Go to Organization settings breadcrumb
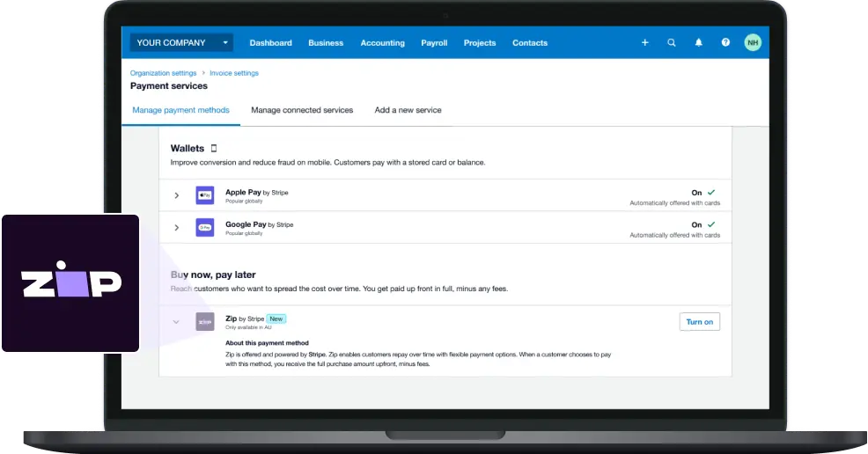Screen dimensions: 868x454 coord(164,73)
